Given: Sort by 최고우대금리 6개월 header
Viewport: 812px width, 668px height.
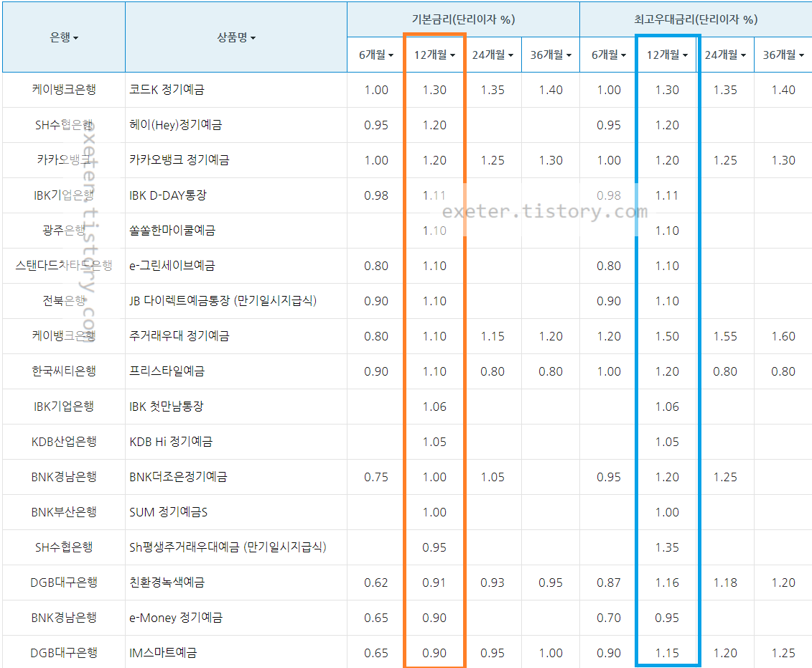Looking at the screenshot, I should tap(609, 55).
